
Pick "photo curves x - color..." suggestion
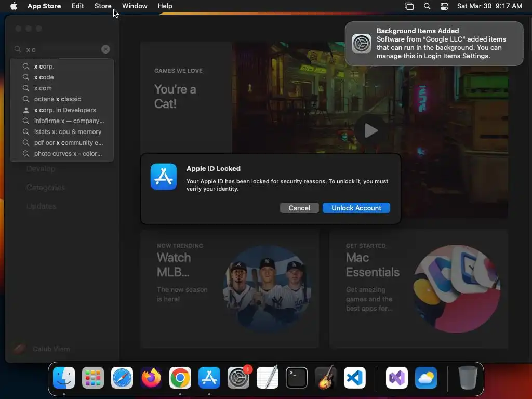62,153
